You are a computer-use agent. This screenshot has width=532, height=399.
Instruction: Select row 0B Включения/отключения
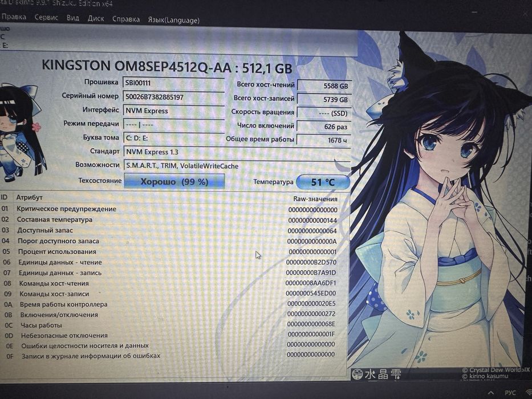tap(170, 315)
